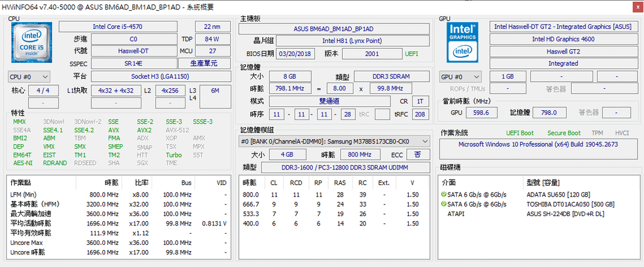Click the 533.3 memory timing row
The image size is (644, 267).
coord(334,213)
